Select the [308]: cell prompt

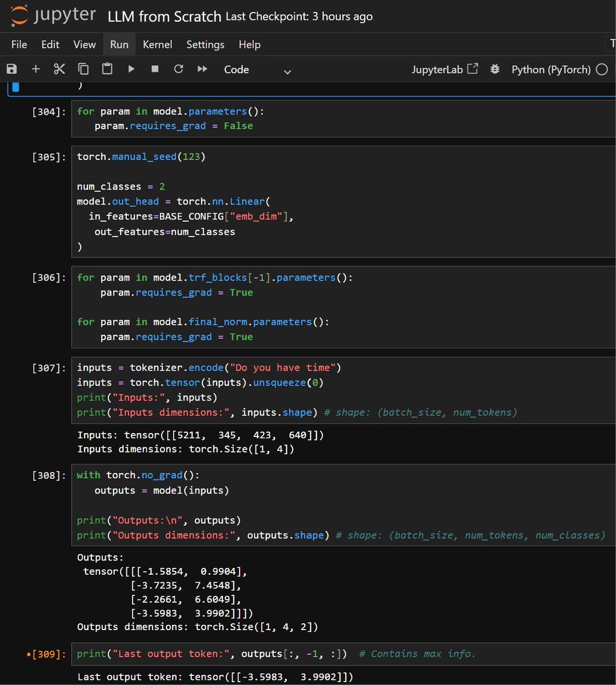tap(49, 476)
